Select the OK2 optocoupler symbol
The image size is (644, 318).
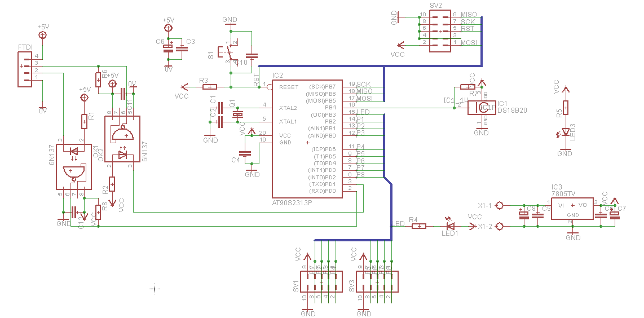122,139
